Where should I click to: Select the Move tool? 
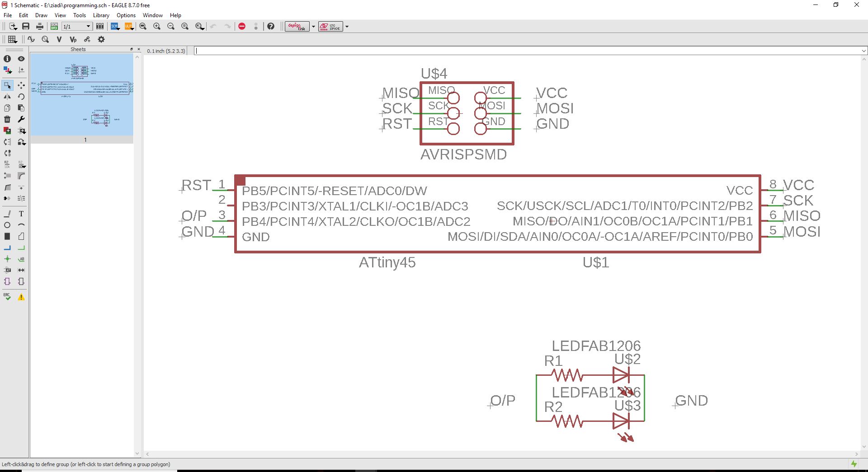(21, 85)
